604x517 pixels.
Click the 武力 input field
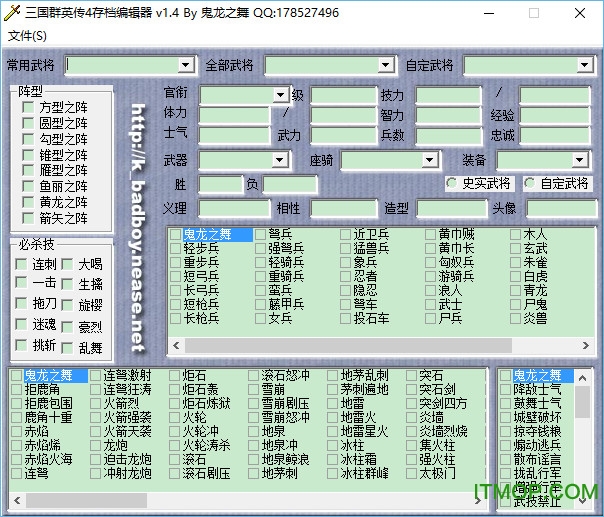click(x=343, y=135)
